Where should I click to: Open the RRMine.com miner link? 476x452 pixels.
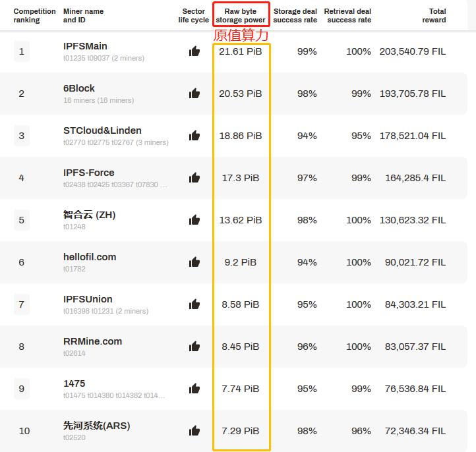point(92,341)
